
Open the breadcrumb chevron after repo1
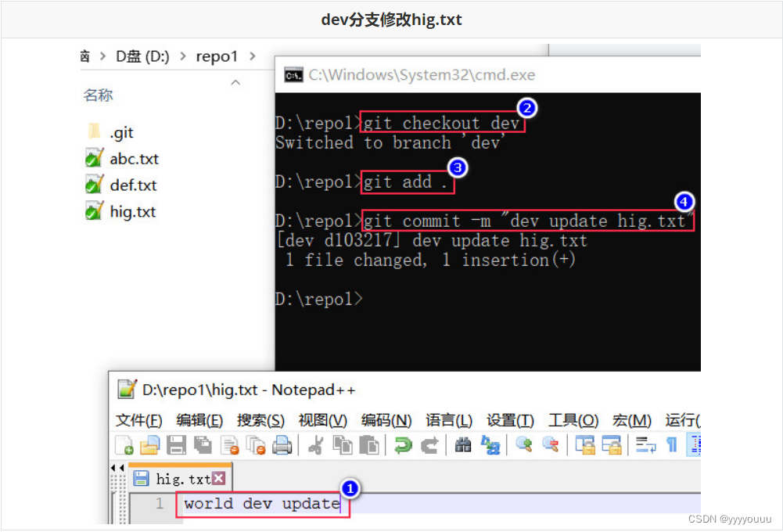click(252, 56)
